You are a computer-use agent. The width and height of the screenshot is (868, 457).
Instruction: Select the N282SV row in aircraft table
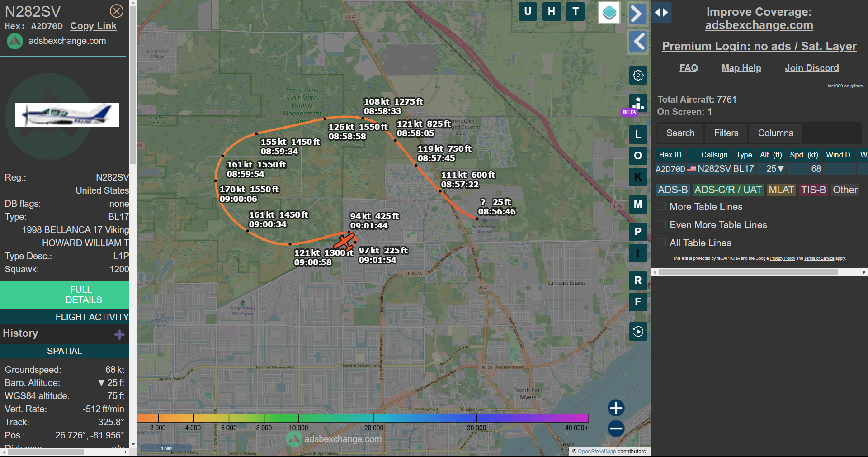point(761,169)
